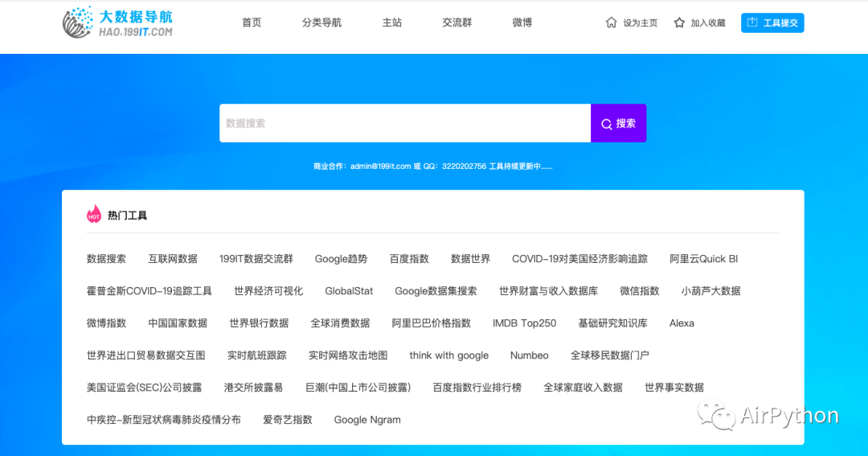Open the 世界经济可视化 link

pos(268,291)
